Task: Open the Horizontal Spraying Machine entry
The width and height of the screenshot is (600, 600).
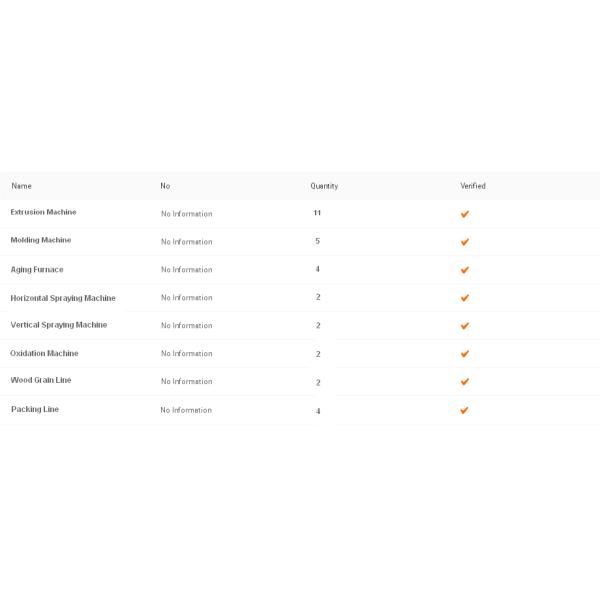Action: [63, 298]
